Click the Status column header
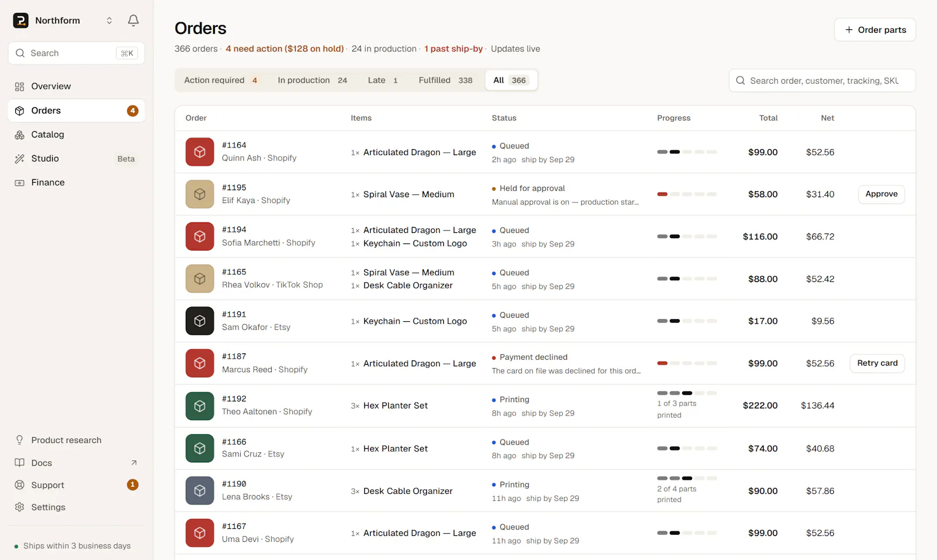 point(504,118)
